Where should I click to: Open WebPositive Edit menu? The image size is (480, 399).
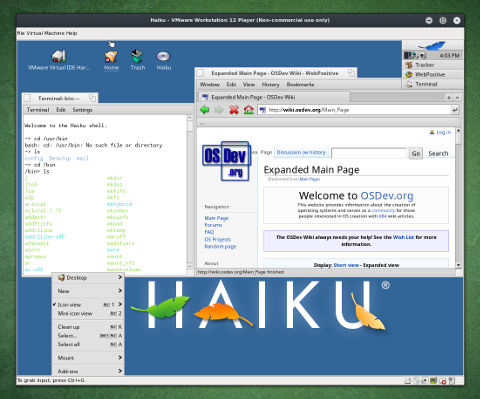pyautogui.click(x=231, y=85)
